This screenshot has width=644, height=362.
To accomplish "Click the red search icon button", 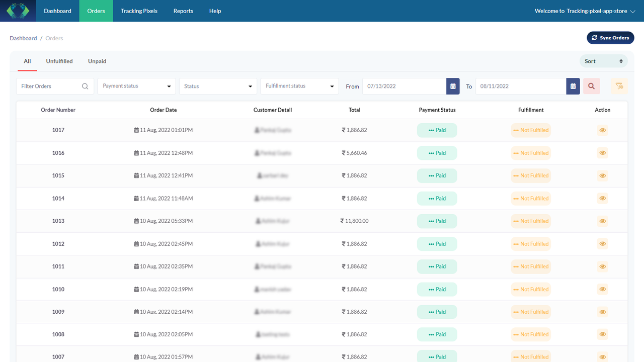I will click(592, 86).
